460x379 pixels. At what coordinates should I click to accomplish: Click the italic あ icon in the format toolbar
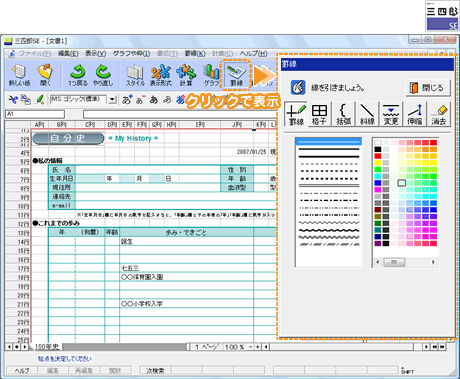167,99
